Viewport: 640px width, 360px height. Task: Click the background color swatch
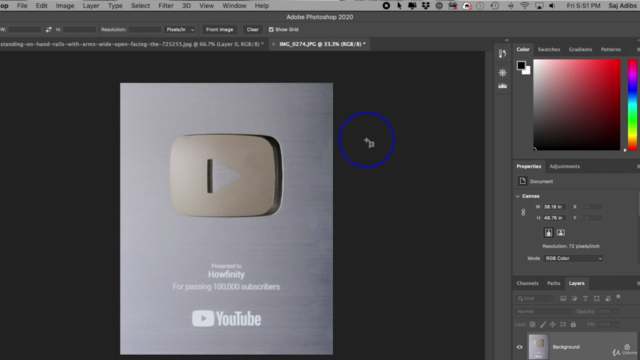(x=527, y=71)
